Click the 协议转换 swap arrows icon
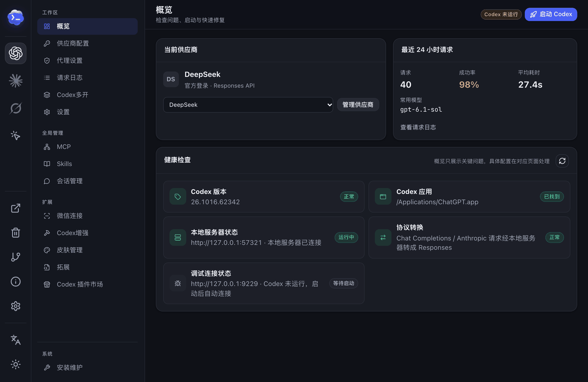The width and height of the screenshot is (588, 382). pyautogui.click(x=383, y=237)
